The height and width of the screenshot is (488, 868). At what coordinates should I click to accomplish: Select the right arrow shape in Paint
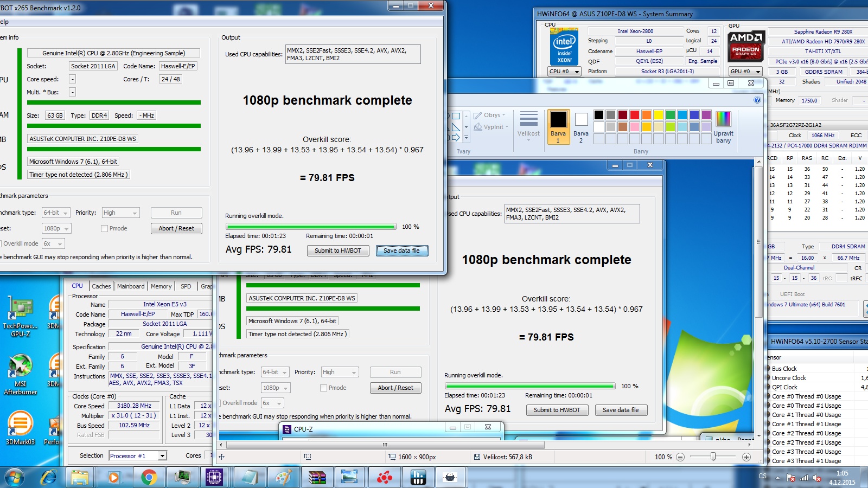[x=456, y=138]
